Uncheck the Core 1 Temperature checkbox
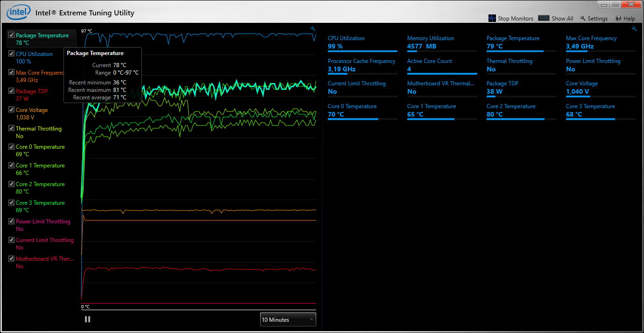This screenshot has height=333, width=644. click(12, 165)
